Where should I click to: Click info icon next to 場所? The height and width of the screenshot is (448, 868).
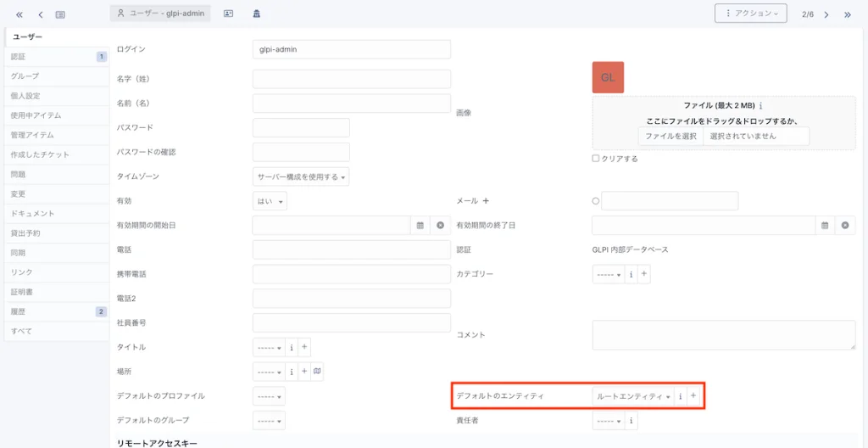click(292, 372)
